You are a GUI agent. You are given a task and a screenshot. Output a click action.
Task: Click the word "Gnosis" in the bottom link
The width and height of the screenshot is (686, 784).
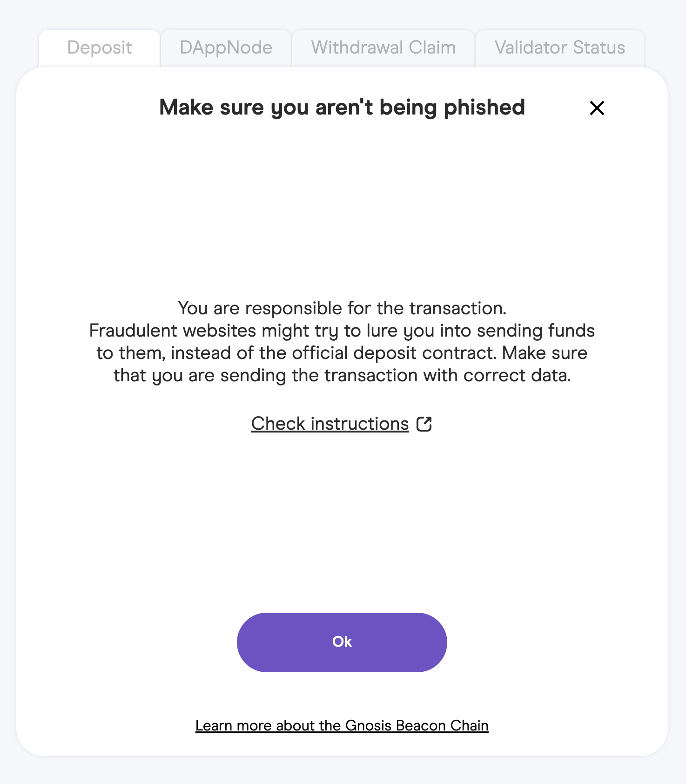(x=369, y=725)
